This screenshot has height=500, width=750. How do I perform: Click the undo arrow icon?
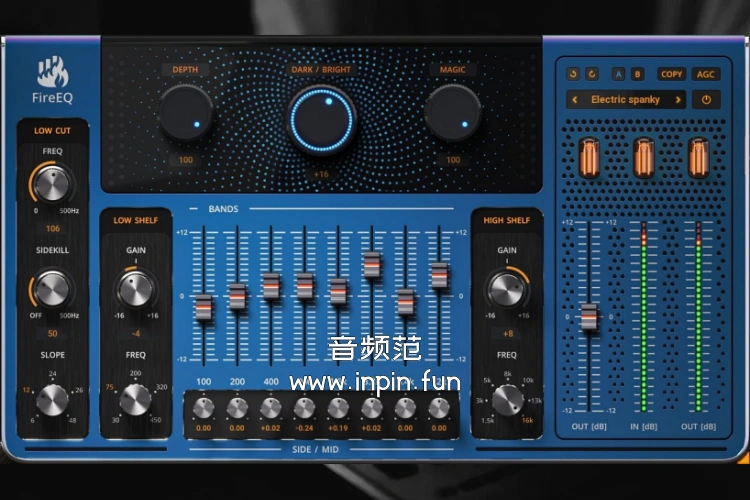coord(573,74)
